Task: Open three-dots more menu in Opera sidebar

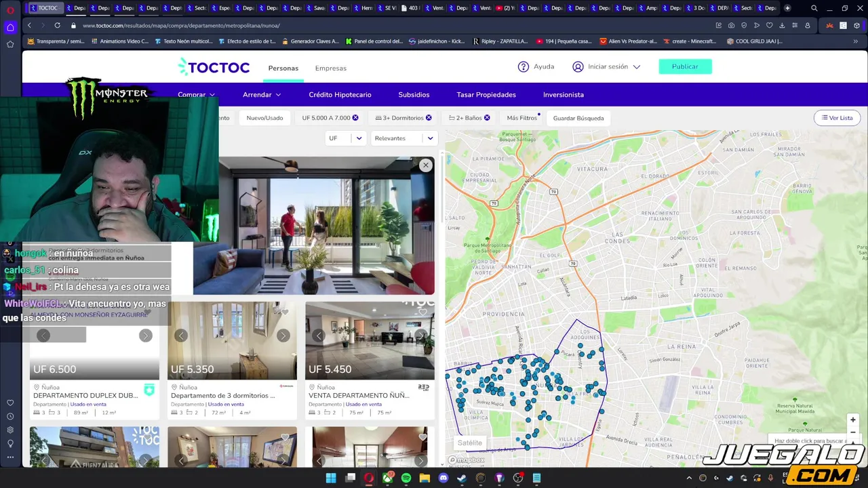Action: [10, 457]
